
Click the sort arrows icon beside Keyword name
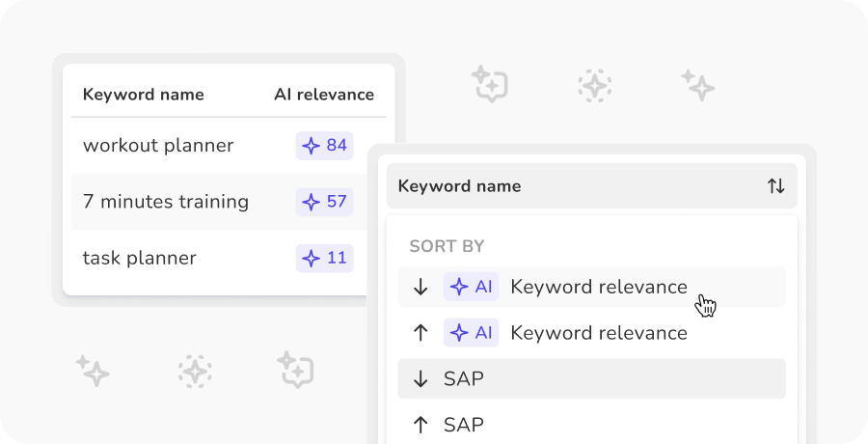775,186
